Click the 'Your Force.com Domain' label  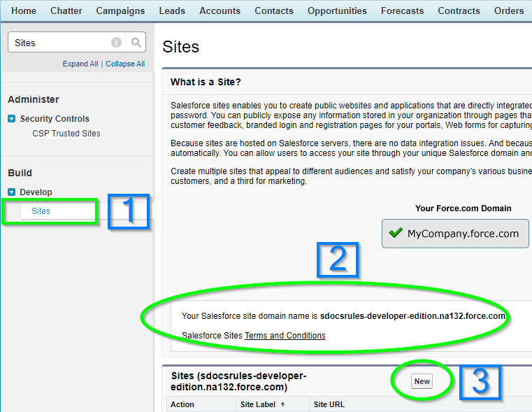point(463,208)
